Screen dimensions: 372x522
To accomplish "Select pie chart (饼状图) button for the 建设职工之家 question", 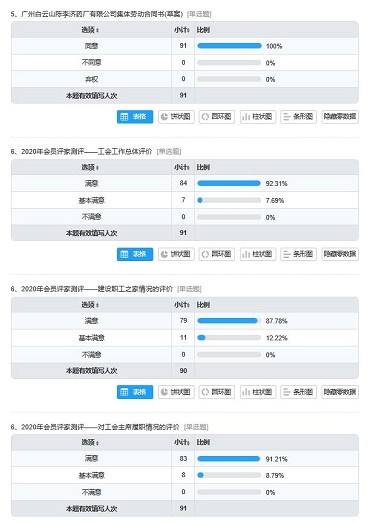I will point(176,392).
